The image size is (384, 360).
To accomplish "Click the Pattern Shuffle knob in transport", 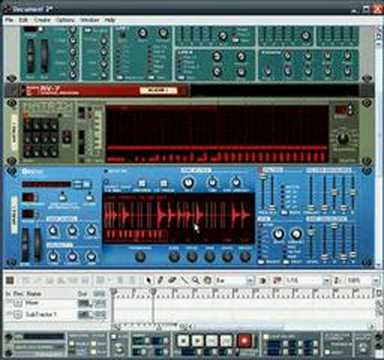I will (x=363, y=348).
